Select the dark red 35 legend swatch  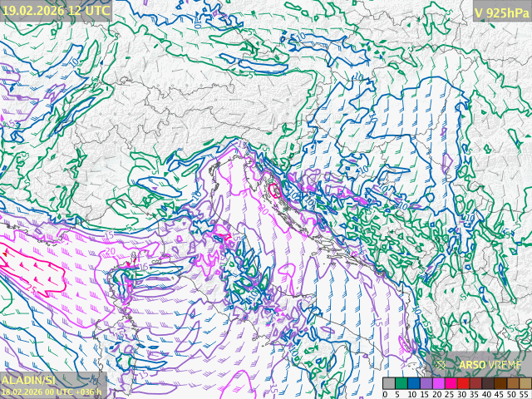[x=475, y=384]
